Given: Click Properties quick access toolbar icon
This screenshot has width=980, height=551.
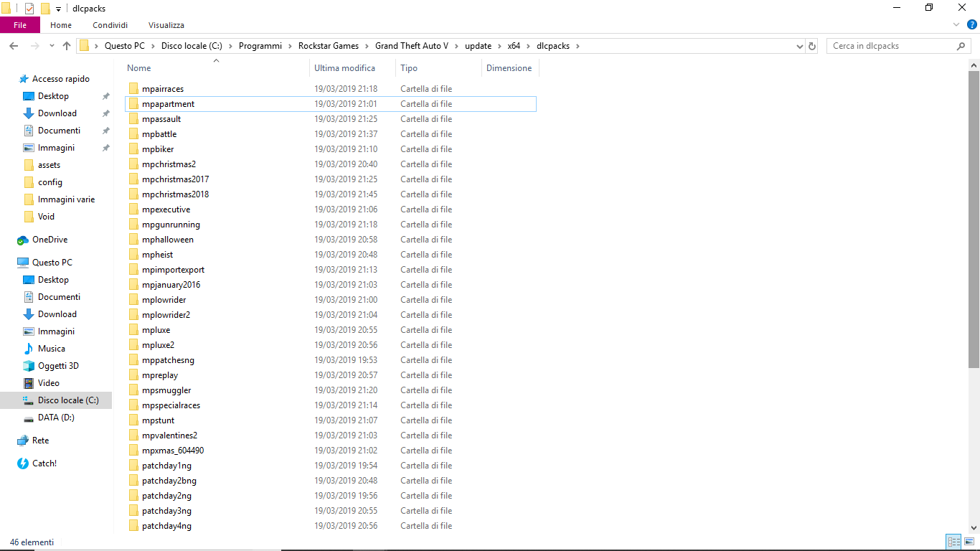Looking at the screenshot, I should pyautogui.click(x=29, y=9).
